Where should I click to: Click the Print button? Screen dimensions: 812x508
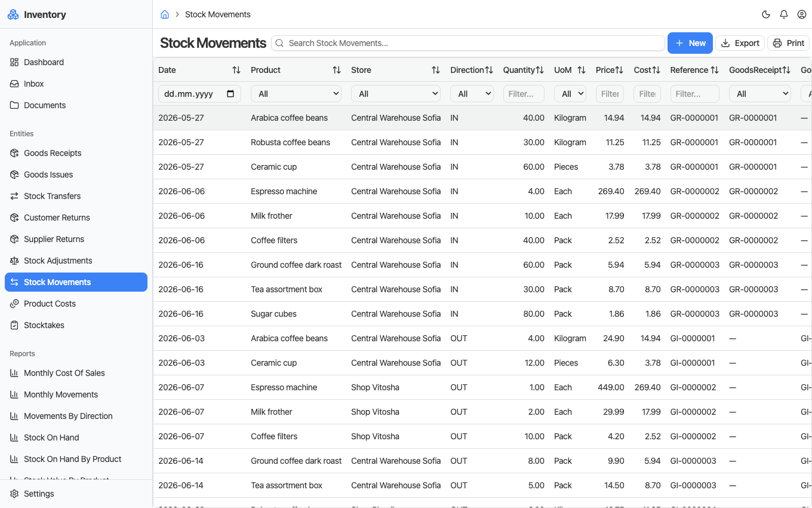[789, 43]
